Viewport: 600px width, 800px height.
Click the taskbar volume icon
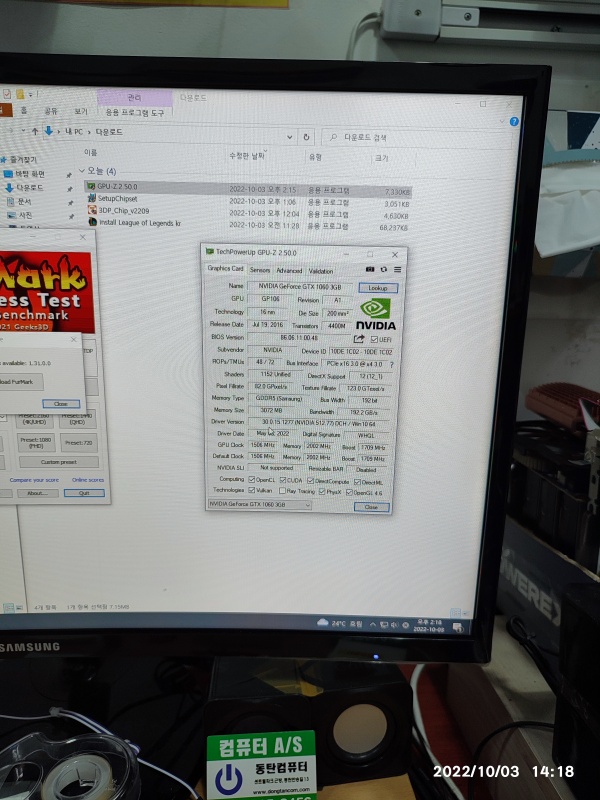(394, 624)
